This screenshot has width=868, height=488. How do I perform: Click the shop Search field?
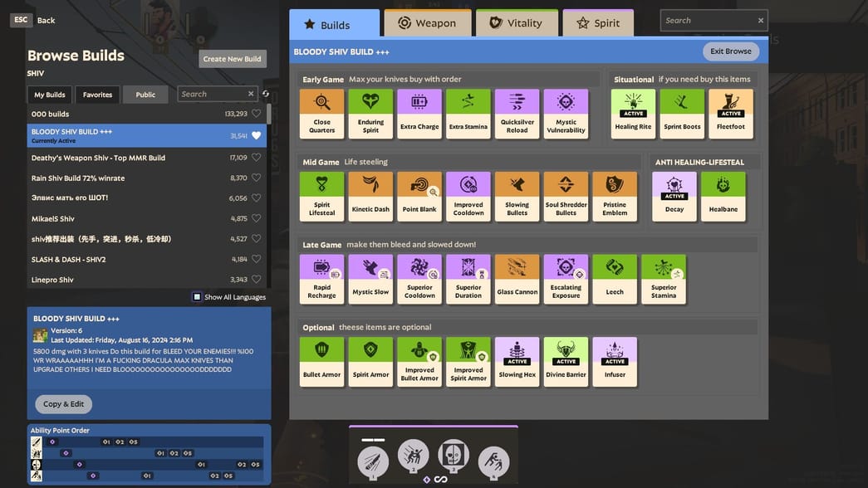708,21
